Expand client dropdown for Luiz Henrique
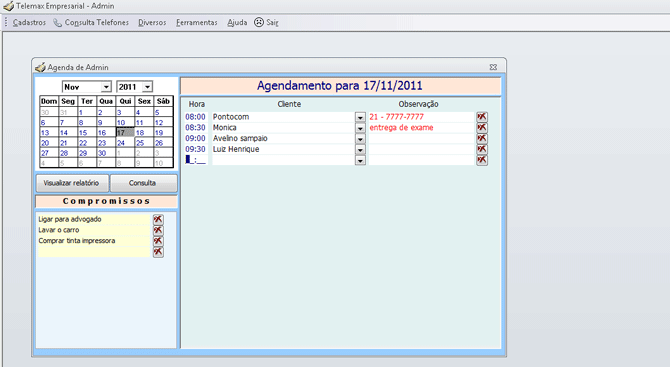 tap(360, 150)
